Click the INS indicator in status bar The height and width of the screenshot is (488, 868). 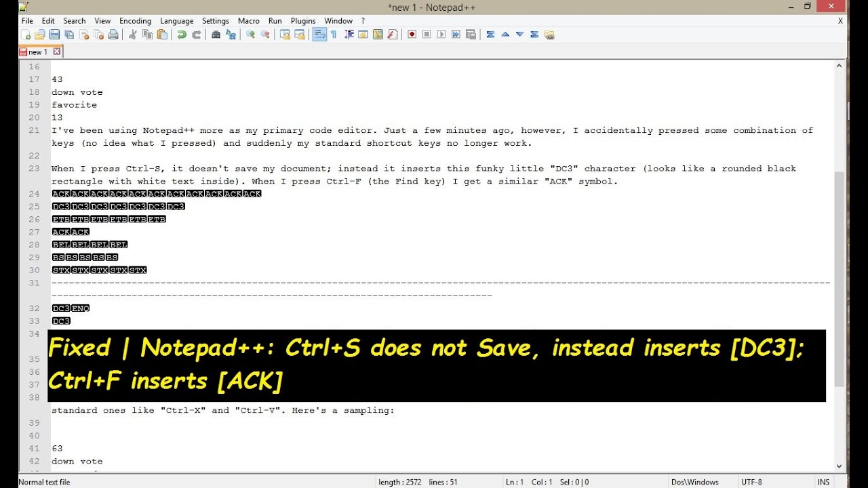[823, 482]
